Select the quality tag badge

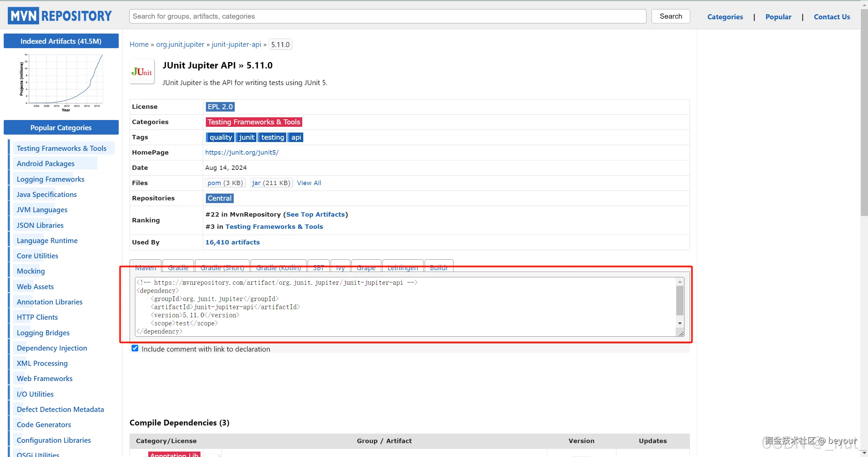tap(220, 137)
